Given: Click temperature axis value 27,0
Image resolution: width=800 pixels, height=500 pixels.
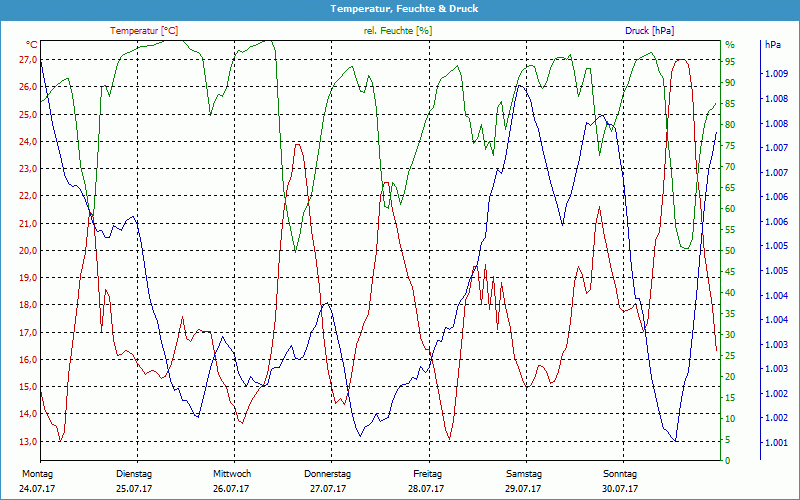Looking at the screenshot, I should pyautogui.click(x=28, y=60).
